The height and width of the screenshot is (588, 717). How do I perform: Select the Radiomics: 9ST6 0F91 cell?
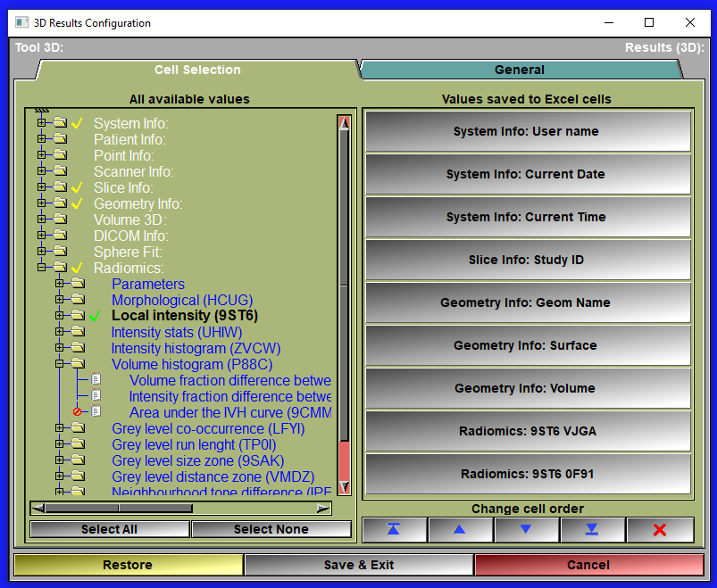(x=528, y=474)
